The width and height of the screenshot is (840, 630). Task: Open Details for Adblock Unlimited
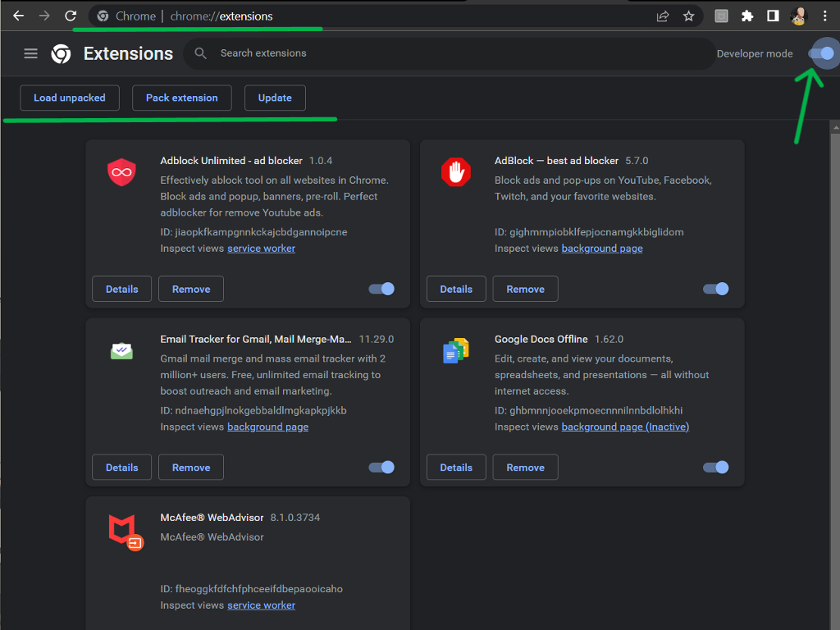(121, 289)
